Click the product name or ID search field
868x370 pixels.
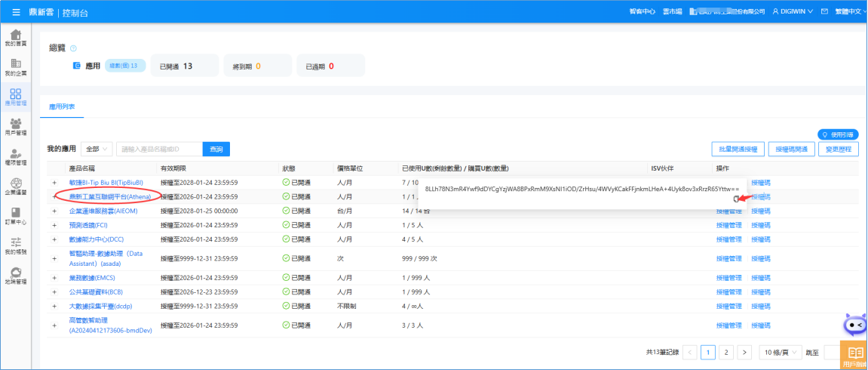tap(158, 150)
